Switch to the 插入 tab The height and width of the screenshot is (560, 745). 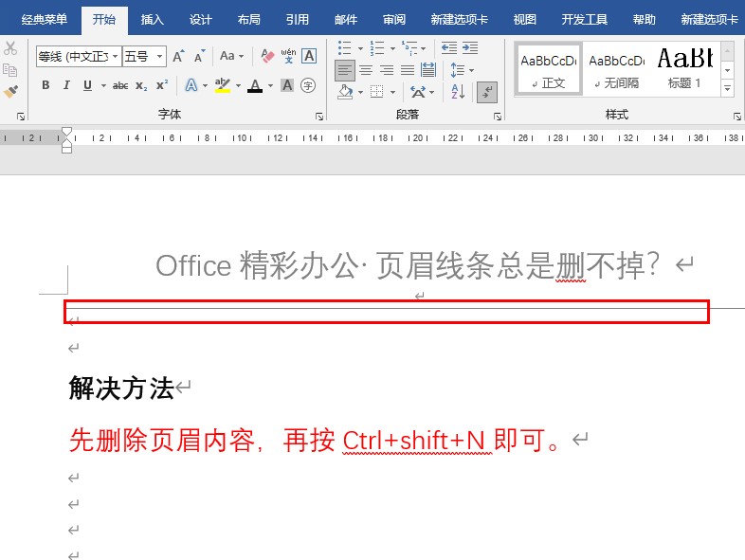point(152,20)
